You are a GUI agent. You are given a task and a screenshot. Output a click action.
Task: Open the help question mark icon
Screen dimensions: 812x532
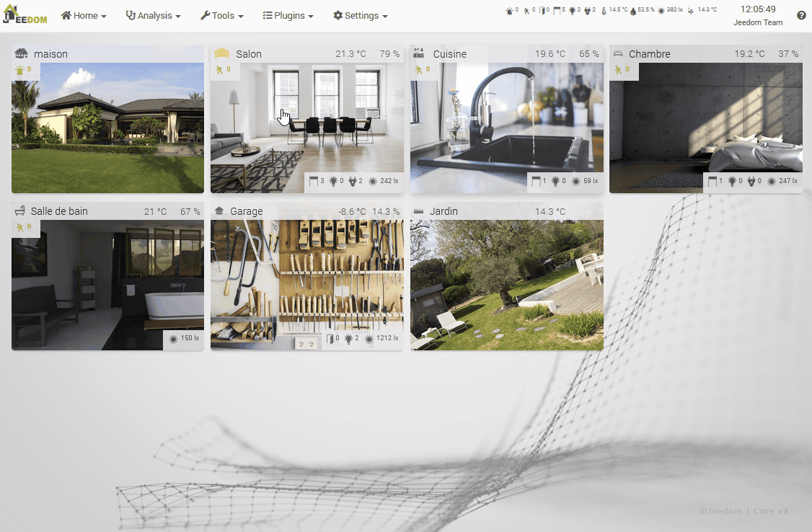click(x=801, y=16)
